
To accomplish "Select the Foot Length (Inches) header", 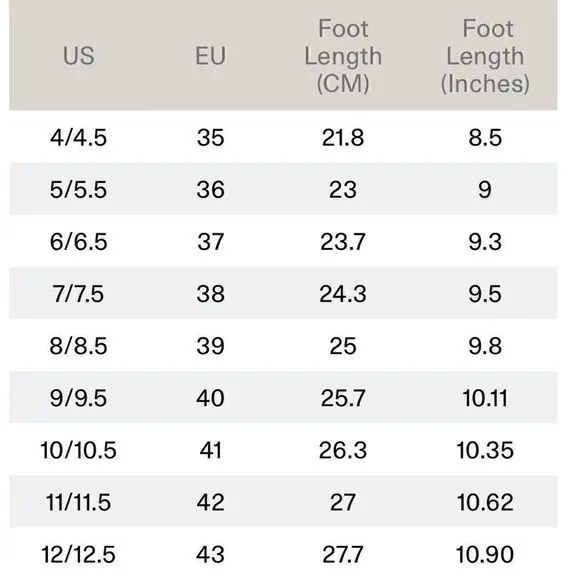I will pos(485,56).
